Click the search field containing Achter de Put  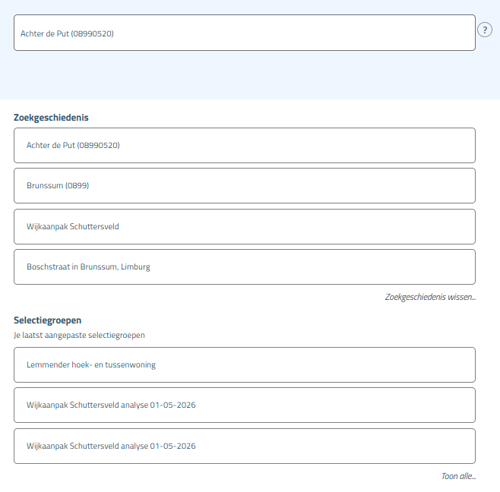[x=244, y=33]
